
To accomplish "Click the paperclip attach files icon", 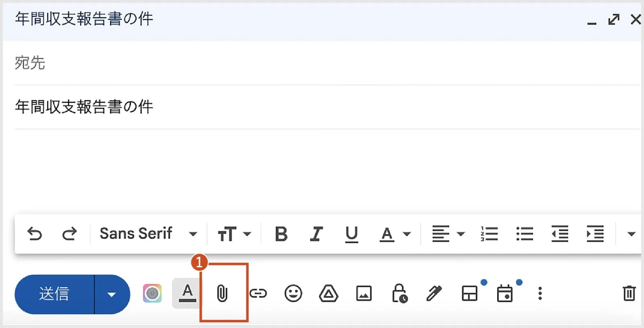I will [222, 293].
